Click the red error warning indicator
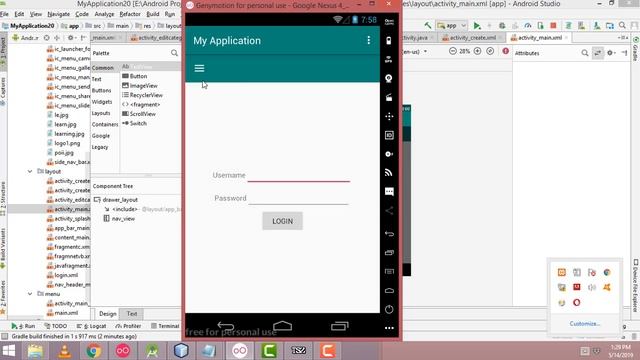The height and width of the screenshot is (360, 640). [x=506, y=51]
